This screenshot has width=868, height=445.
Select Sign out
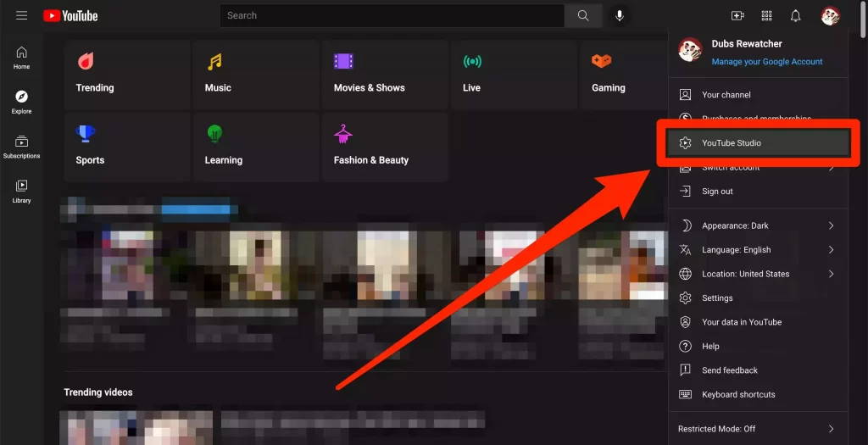(x=759, y=191)
